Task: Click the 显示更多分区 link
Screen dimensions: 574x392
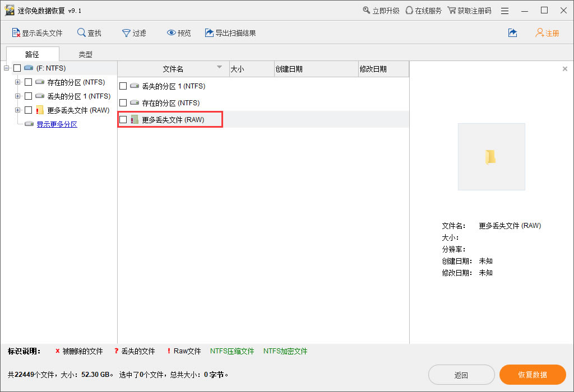Action: tap(57, 124)
